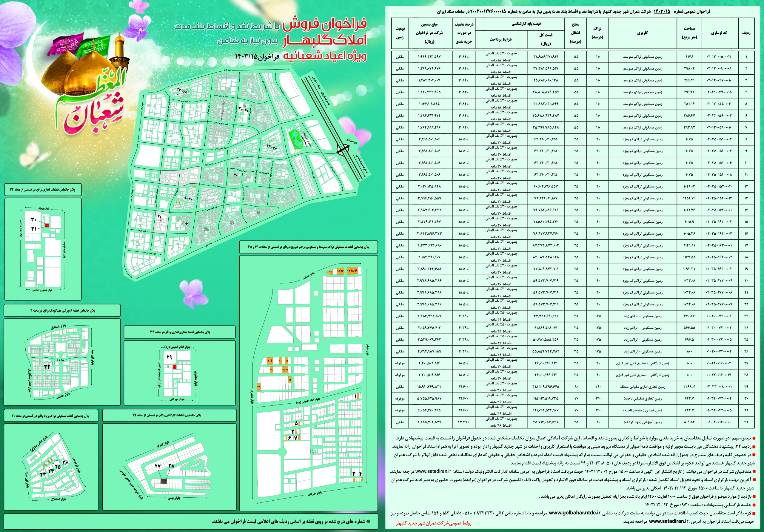The height and width of the screenshot is (532, 764).
Task: Click the red plot marker near number ۲۹
Action: pyautogui.click(x=174, y=367)
